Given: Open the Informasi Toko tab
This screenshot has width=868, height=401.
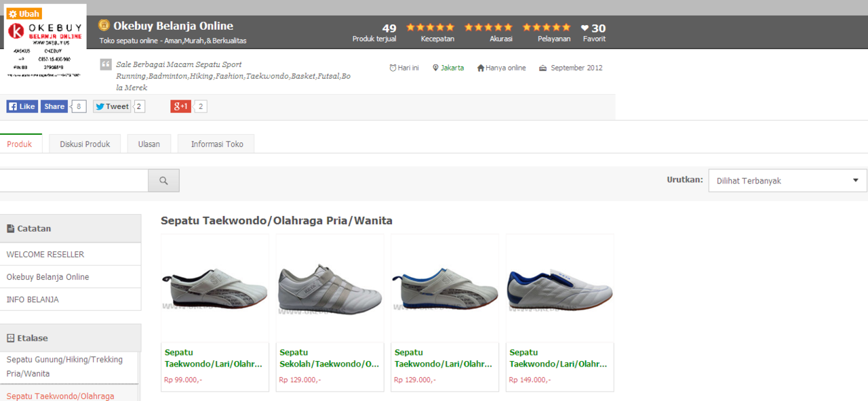Looking at the screenshot, I should (x=217, y=144).
